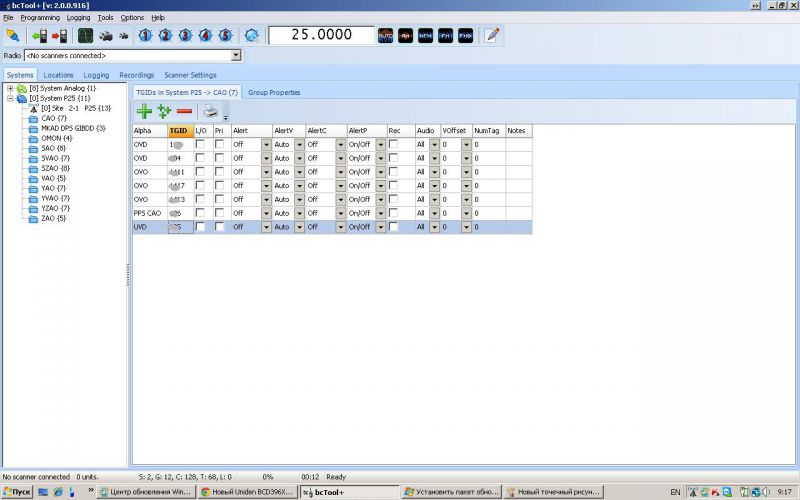
Task: Click red minus delete TGID icon
Action: click(184, 111)
